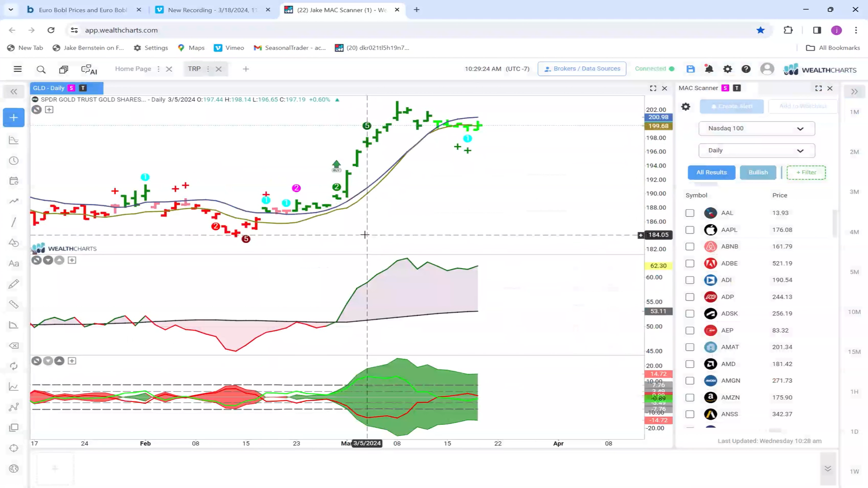Viewport: 868px width, 488px height.
Task: Add a scanner + Filter
Action: [806, 172]
